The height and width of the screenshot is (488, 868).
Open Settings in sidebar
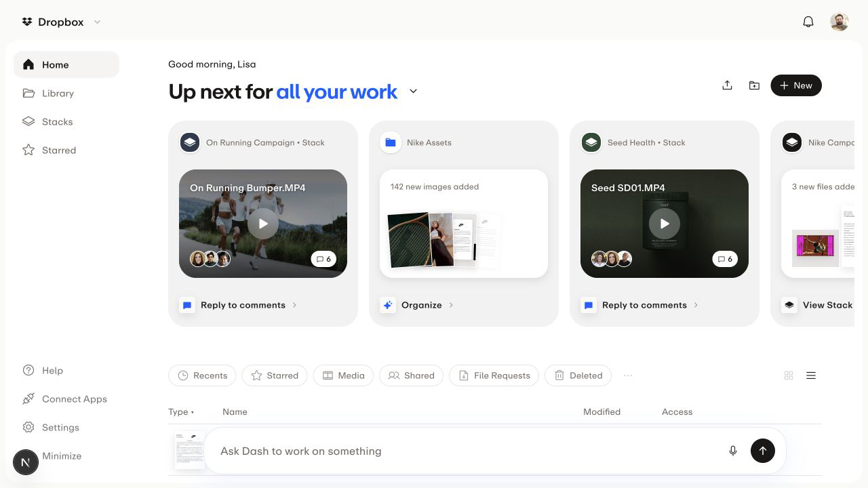[x=66, y=427]
